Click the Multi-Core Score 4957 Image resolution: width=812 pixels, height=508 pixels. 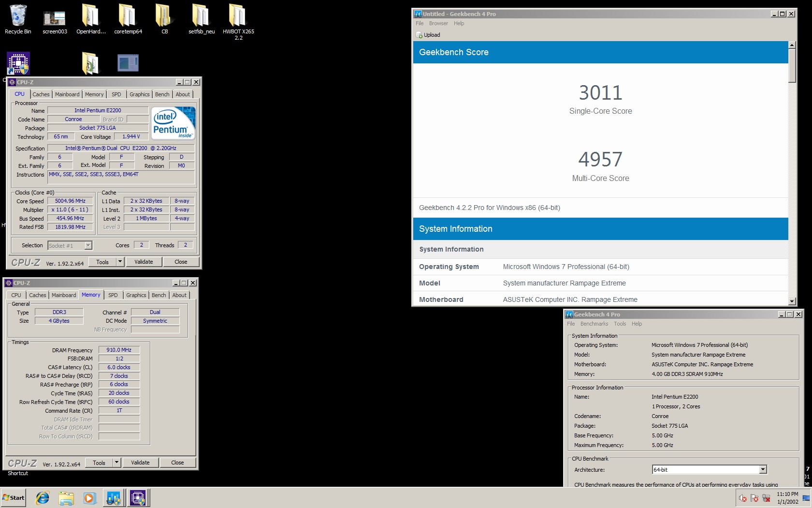pyautogui.click(x=600, y=159)
